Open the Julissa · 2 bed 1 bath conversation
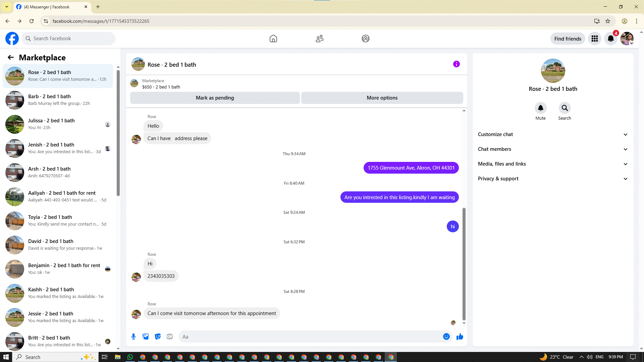The width and height of the screenshot is (644, 362). coord(58,124)
